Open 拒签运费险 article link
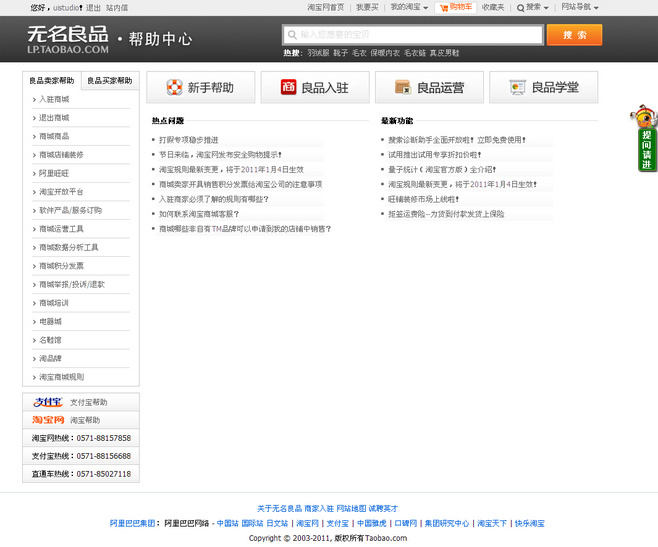 [x=446, y=214]
